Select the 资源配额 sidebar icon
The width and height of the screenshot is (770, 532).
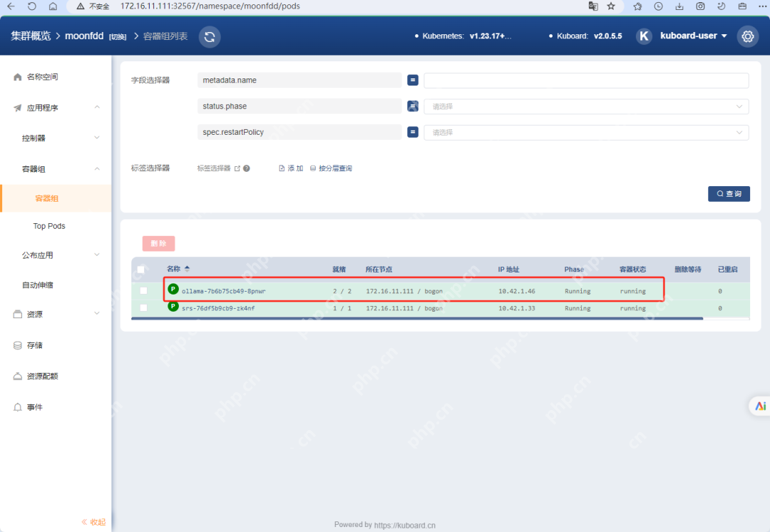pyautogui.click(x=16, y=376)
